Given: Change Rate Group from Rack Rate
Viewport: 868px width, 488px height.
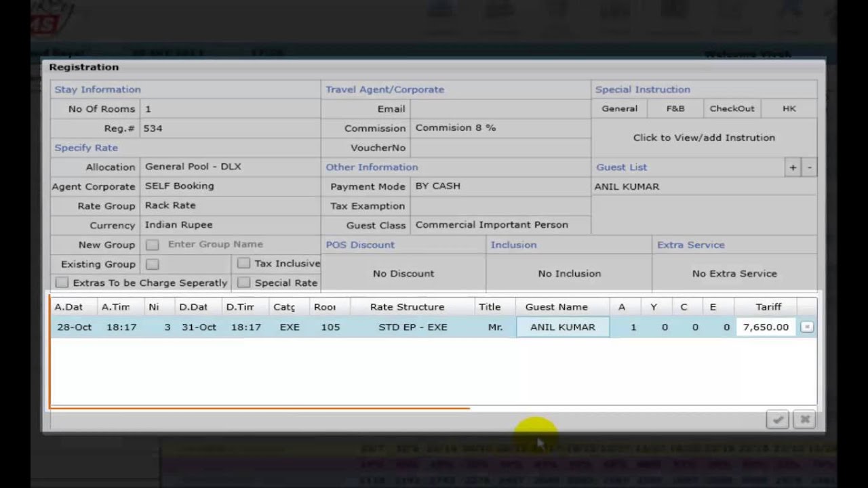Looking at the screenshot, I should pos(230,205).
